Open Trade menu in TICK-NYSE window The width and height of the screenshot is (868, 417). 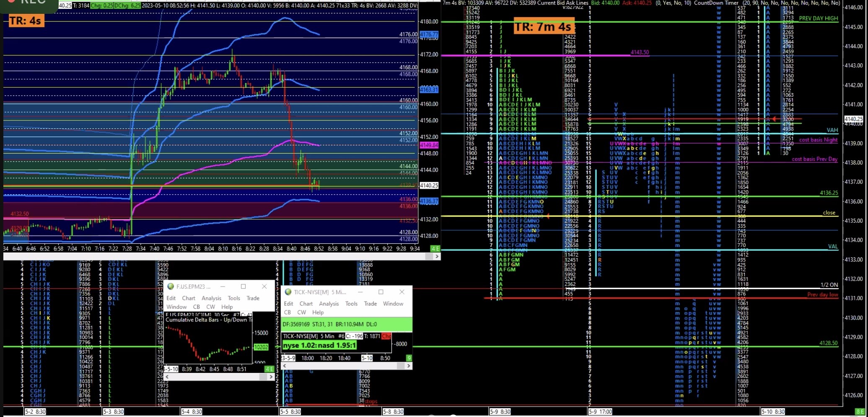click(370, 304)
